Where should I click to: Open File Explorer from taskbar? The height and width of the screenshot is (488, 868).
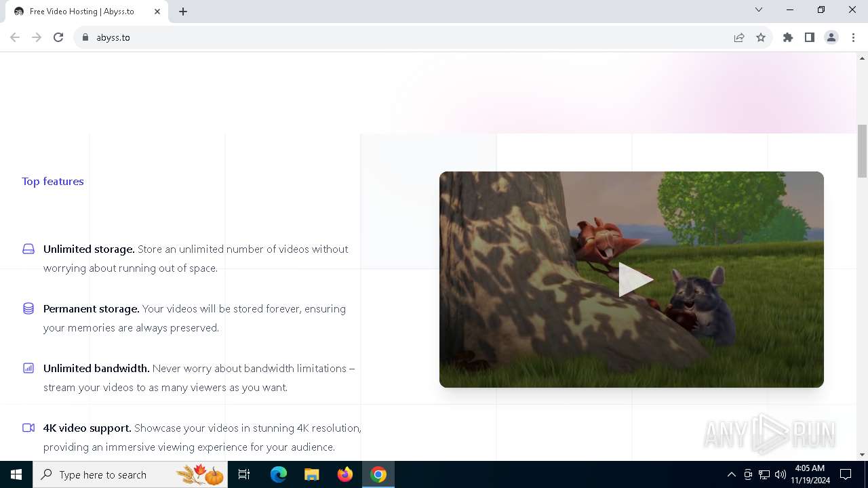click(311, 474)
